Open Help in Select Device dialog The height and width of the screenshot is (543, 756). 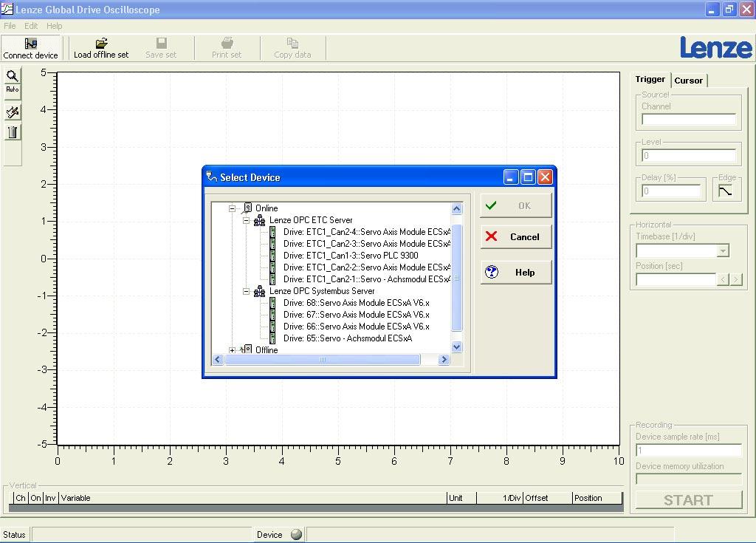(x=516, y=272)
